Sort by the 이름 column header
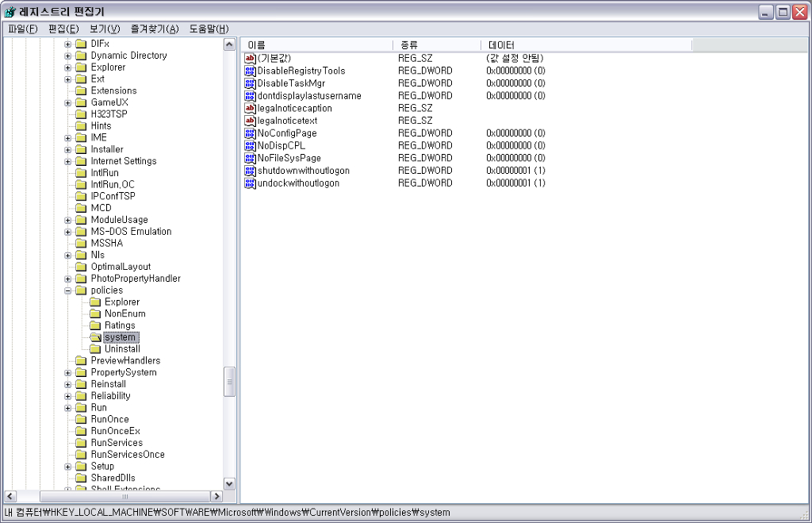Image resolution: width=812 pixels, height=523 pixels. click(x=317, y=45)
